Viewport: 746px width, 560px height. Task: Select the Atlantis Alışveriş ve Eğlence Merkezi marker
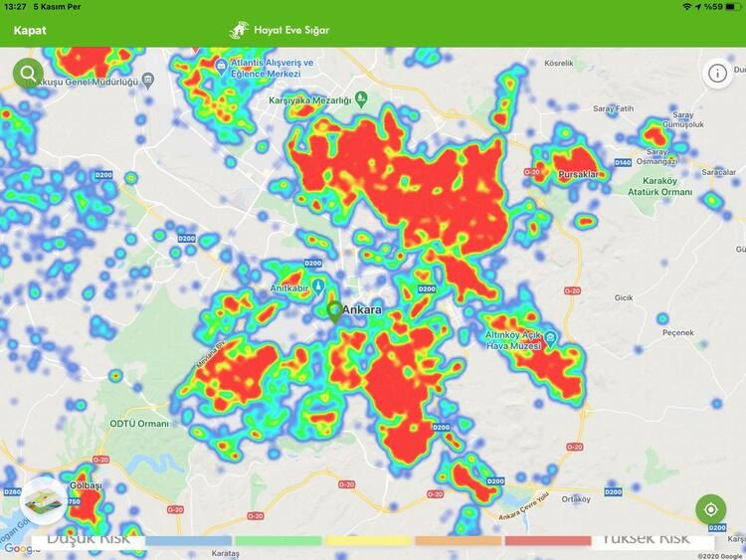point(221,67)
